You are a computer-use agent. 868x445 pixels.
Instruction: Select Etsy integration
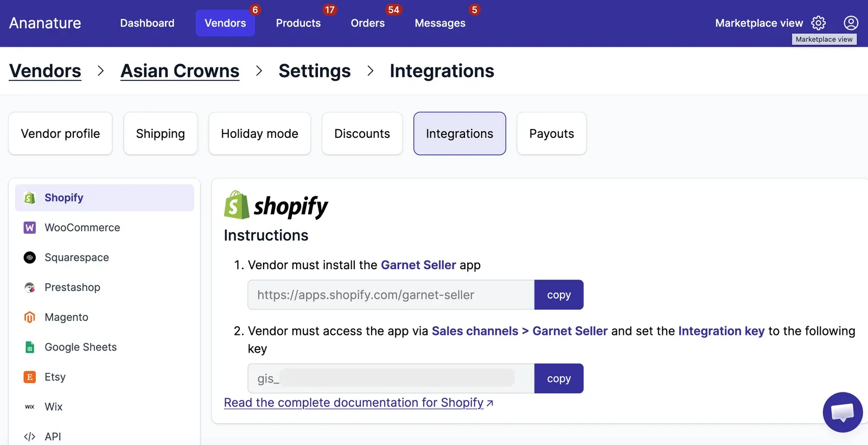105,377
